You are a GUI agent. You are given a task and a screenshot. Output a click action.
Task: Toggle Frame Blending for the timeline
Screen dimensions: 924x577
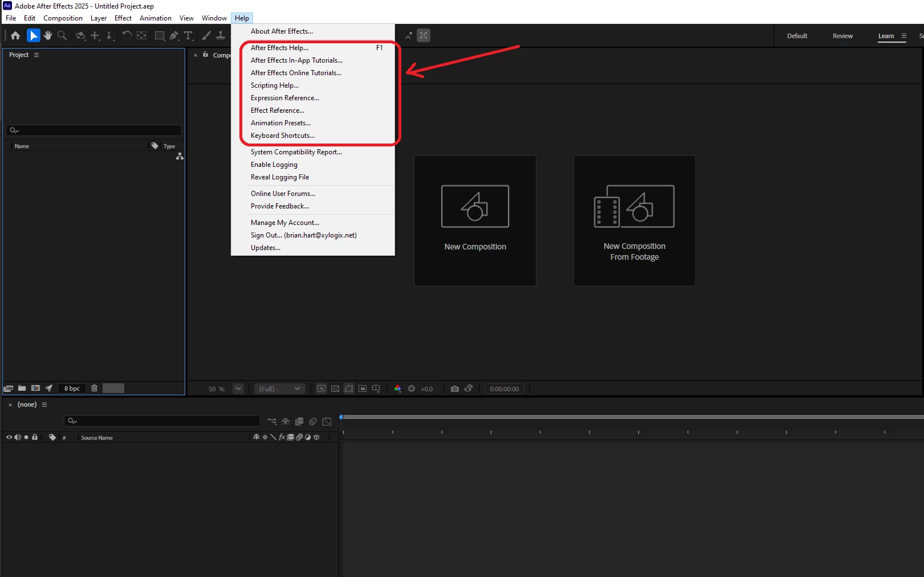299,422
